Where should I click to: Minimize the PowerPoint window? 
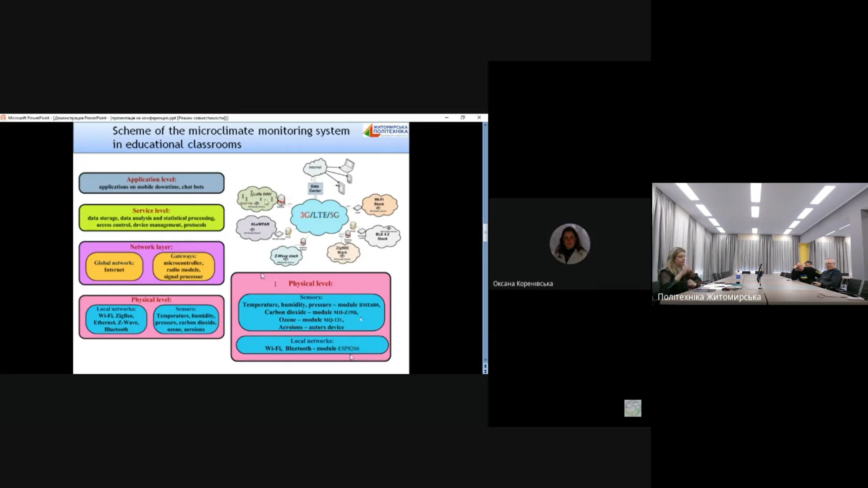[x=447, y=117]
